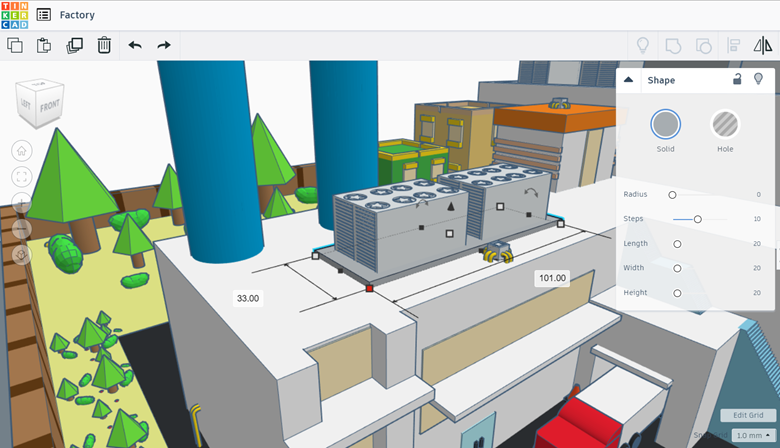
Task: Open the Snap Grid 1.0 mm dropdown
Action: tap(753, 436)
